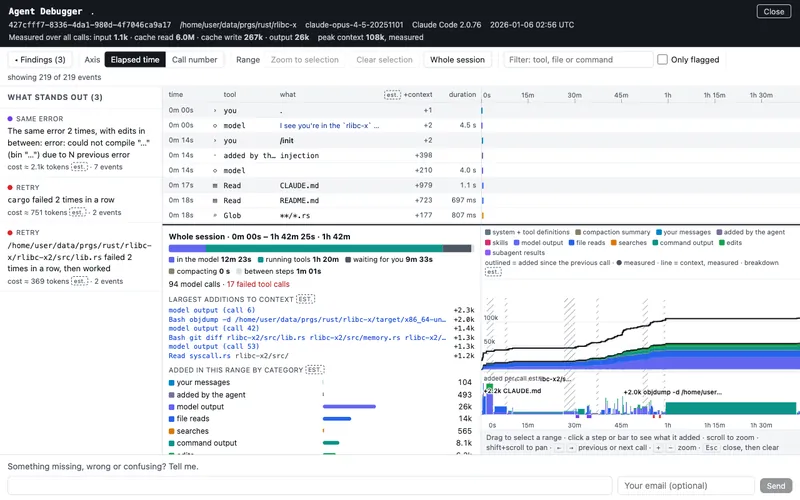Click the right-arrow next call key
Image resolution: width=800 pixels, height=500 pixels.
(571, 448)
